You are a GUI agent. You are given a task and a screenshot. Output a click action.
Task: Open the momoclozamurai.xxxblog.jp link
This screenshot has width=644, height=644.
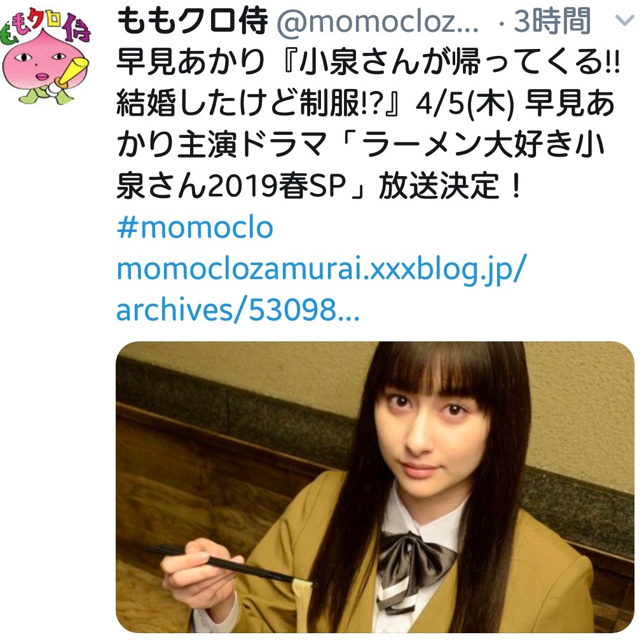point(321,270)
